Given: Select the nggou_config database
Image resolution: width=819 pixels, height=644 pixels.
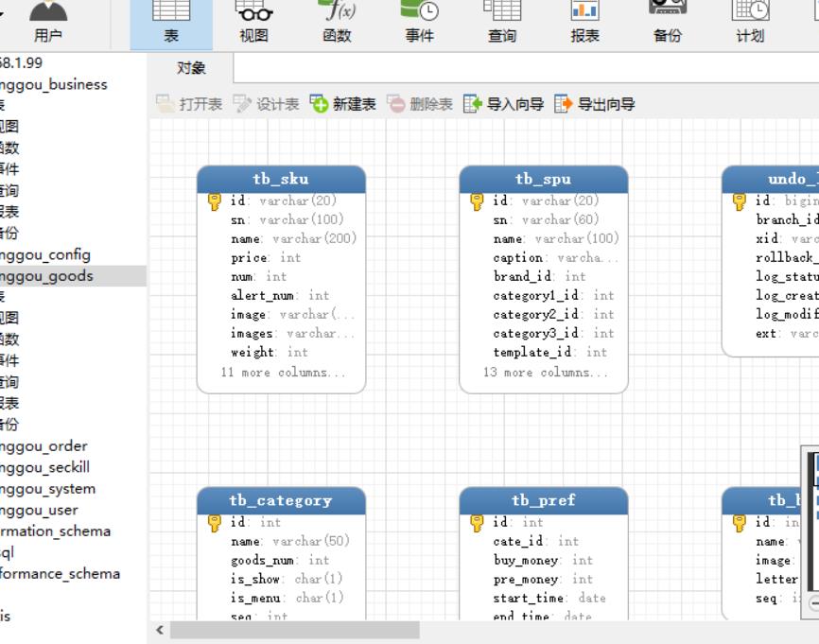Looking at the screenshot, I should point(44,255).
